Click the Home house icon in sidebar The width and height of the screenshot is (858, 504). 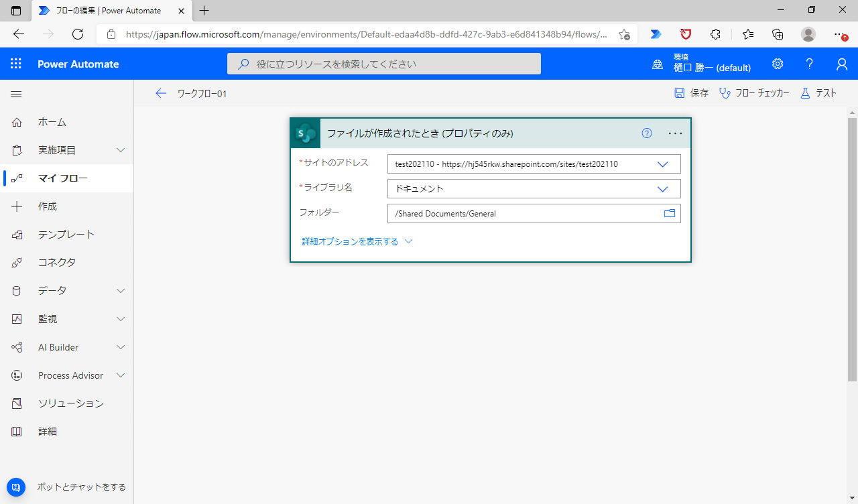(17, 122)
